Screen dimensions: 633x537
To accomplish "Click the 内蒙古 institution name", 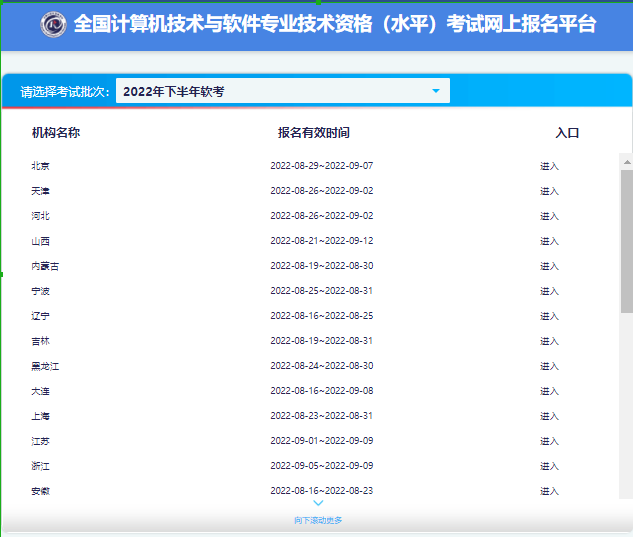I will pos(45,266).
